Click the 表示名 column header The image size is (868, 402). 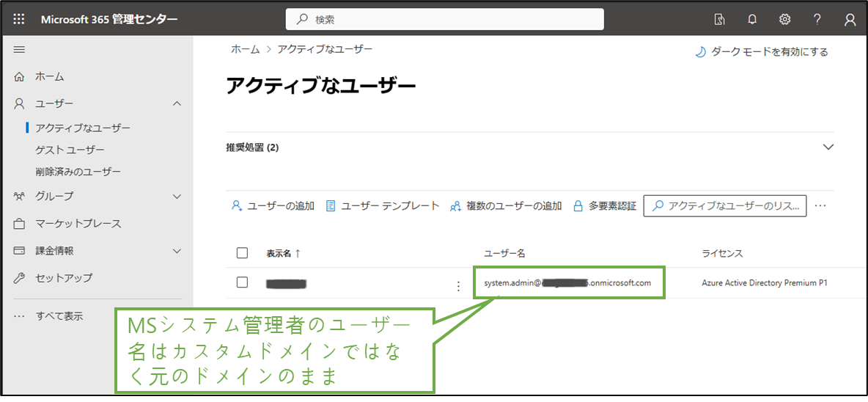click(279, 253)
